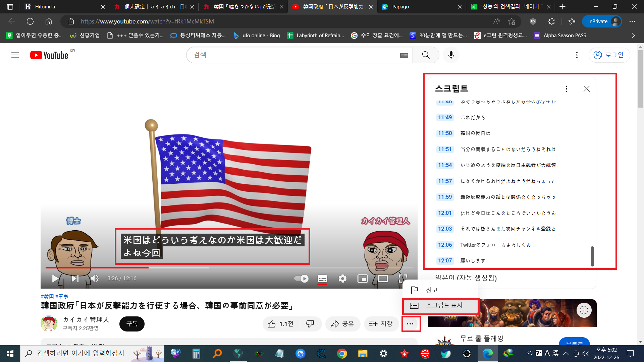Close the 스크립트 transcript panel
Viewport: 644px width, 362px height.
586,89
